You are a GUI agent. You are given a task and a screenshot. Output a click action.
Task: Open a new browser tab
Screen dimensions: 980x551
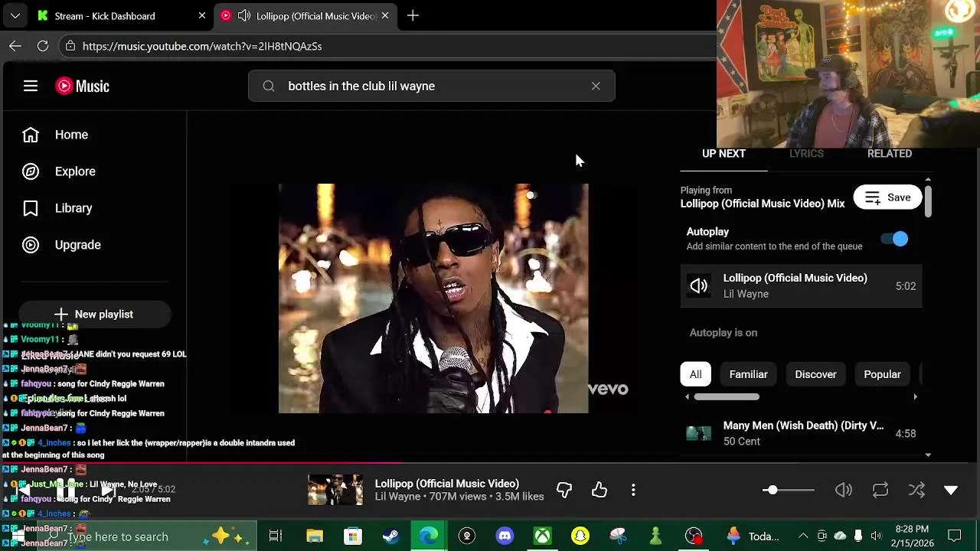pyautogui.click(x=413, y=15)
